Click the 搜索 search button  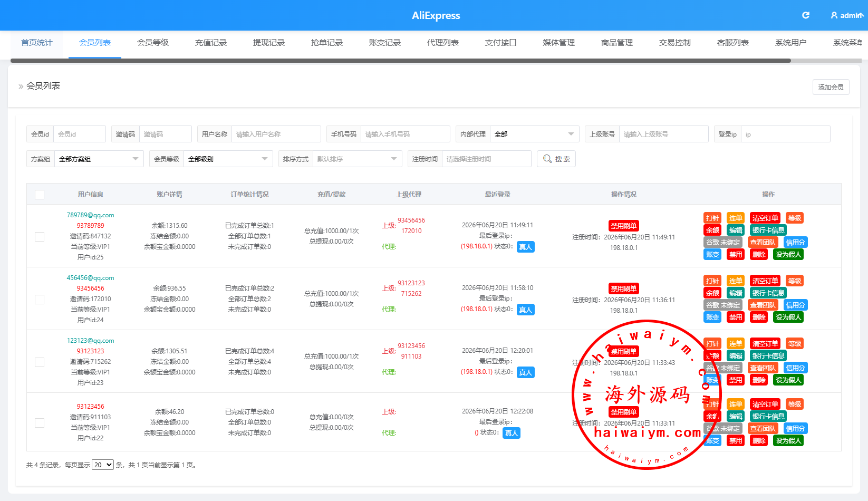click(556, 159)
